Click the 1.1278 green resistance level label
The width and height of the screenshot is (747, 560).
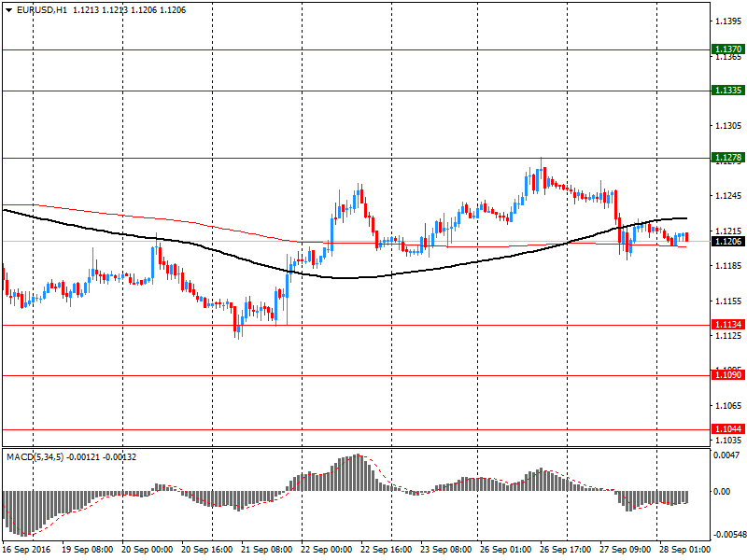tap(727, 157)
